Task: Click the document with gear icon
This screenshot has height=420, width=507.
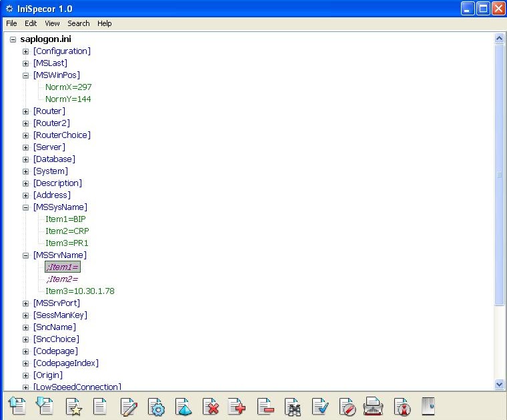Action: pos(156,407)
